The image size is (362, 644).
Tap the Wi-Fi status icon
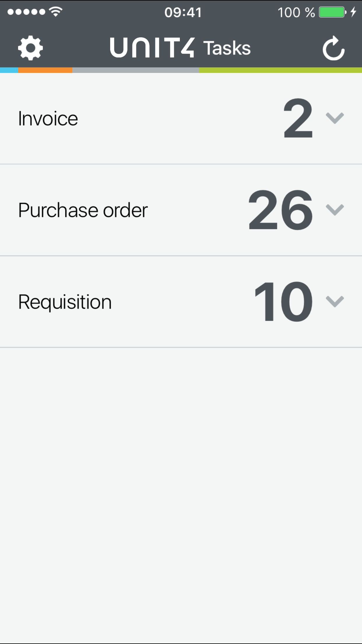(56, 12)
